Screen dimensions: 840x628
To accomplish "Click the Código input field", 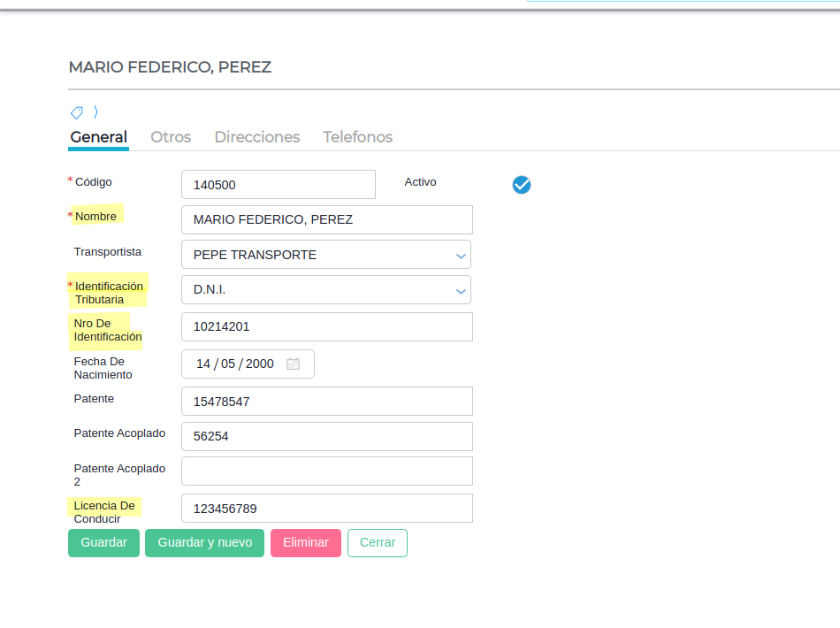I will pyautogui.click(x=279, y=185).
